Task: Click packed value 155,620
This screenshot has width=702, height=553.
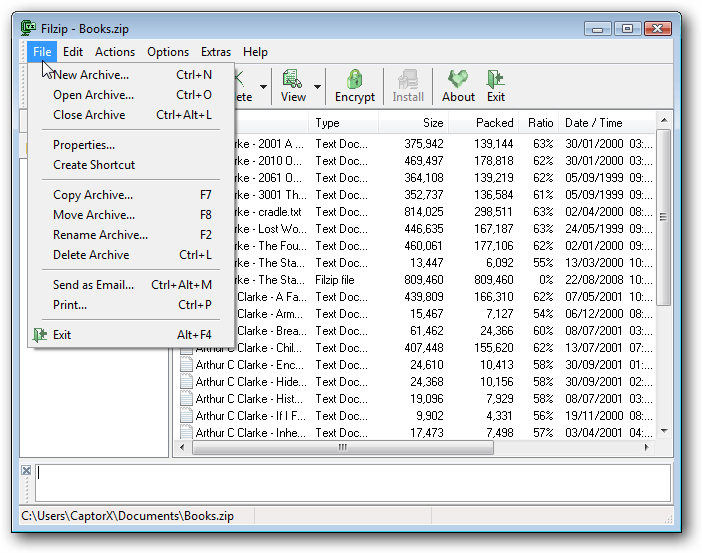Action: coord(493,348)
